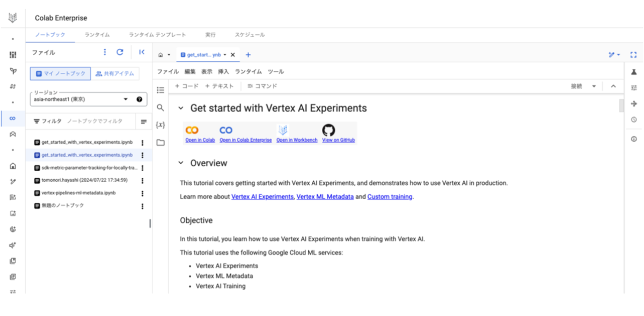Open the notebook search magnifier icon
The image size is (644, 316).
pos(160,108)
